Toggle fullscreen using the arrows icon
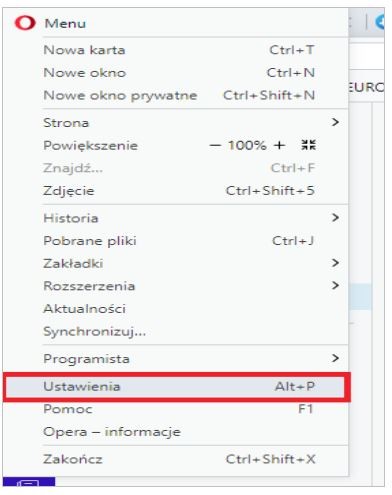Screen dimensions: 392x495 308,145
